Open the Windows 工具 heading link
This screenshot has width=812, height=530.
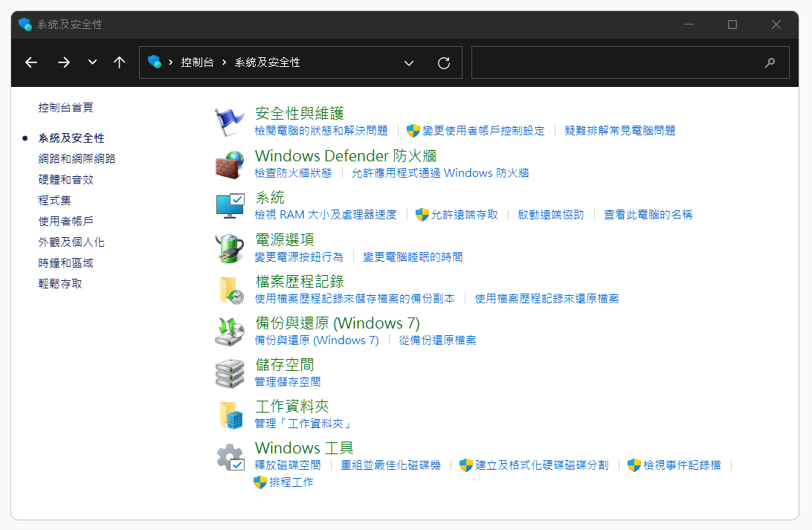pyautogui.click(x=304, y=447)
